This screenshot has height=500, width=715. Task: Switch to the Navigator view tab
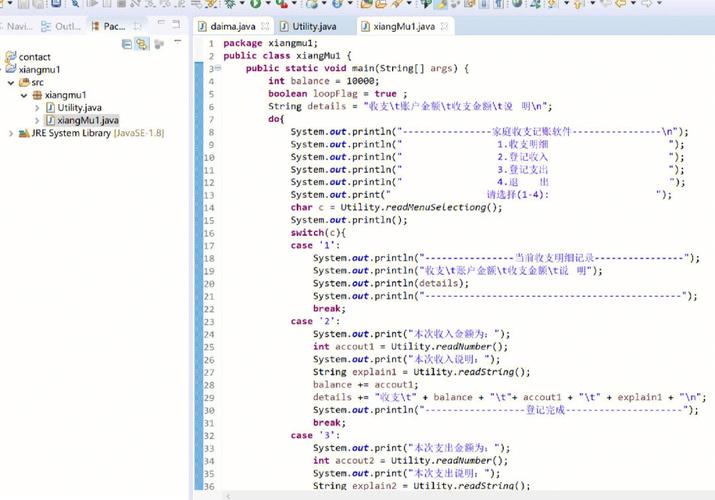20,26
